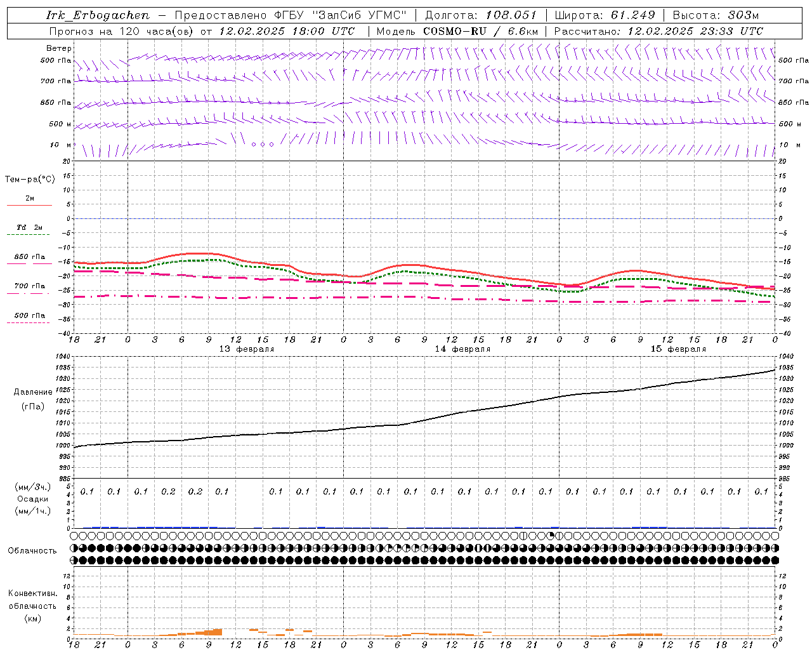Click the Ветер panel label

[x=59, y=48]
